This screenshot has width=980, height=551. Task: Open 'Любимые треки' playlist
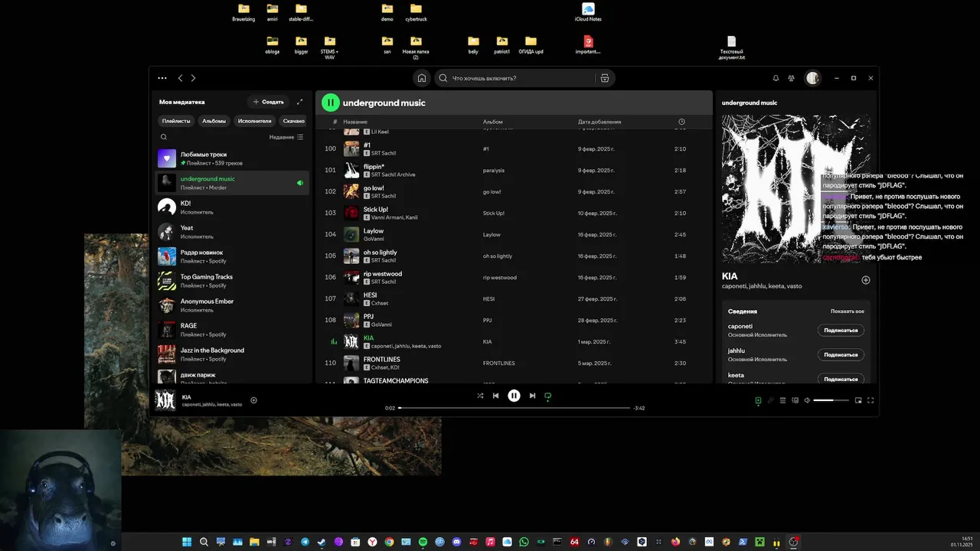tap(233, 158)
